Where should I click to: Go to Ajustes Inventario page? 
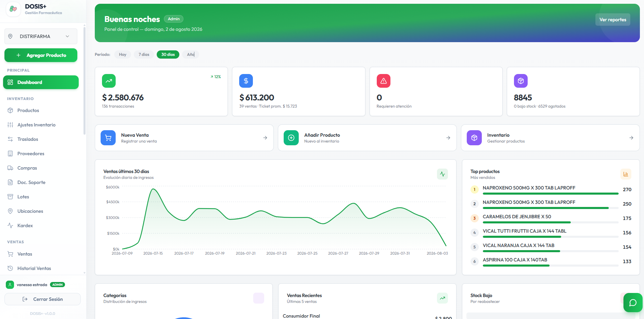(41, 125)
